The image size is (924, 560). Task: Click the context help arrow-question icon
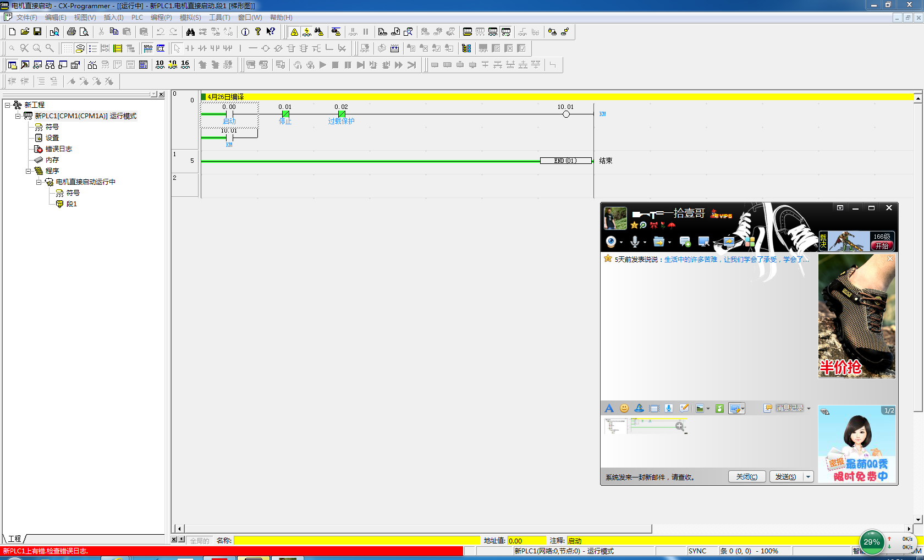[x=271, y=32]
